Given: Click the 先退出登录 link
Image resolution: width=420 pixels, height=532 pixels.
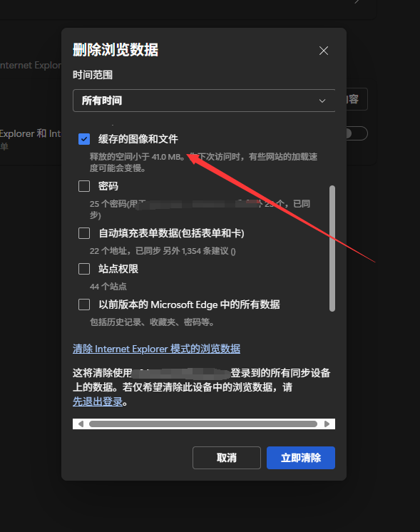Looking at the screenshot, I should pyautogui.click(x=98, y=401).
